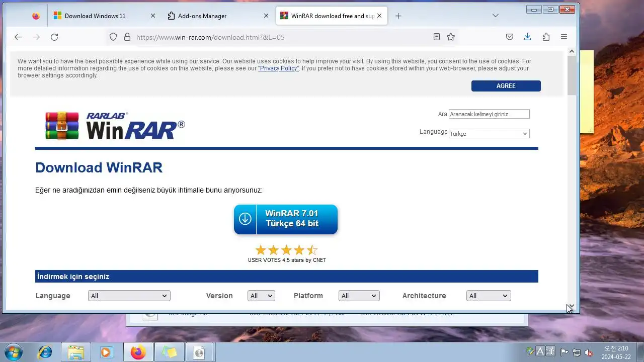Open the Language filter dropdown set to All
The width and height of the screenshot is (644, 362).
click(x=129, y=296)
